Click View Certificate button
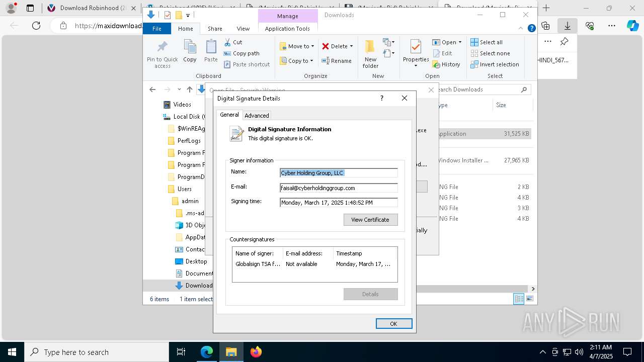The width and height of the screenshot is (644, 362). click(x=370, y=220)
